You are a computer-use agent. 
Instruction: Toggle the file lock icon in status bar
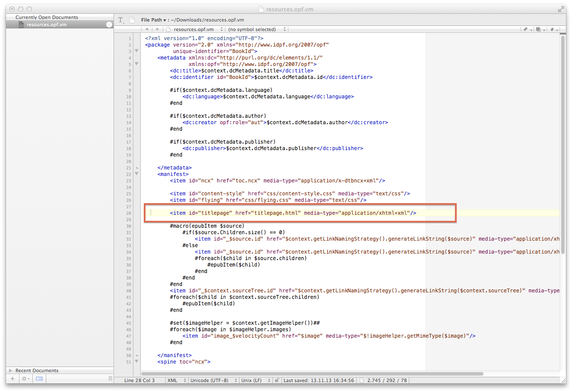(277, 380)
